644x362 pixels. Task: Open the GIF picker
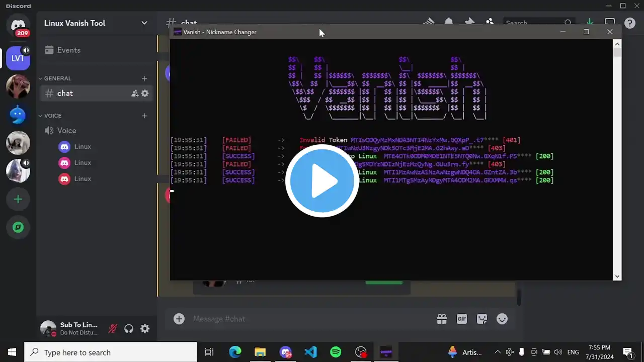[462, 319]
